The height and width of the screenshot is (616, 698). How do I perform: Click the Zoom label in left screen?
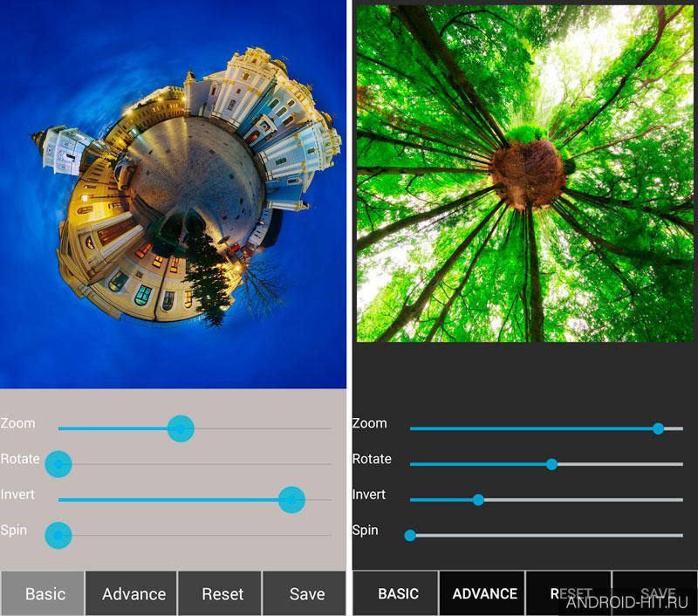[x=17, y=423]
